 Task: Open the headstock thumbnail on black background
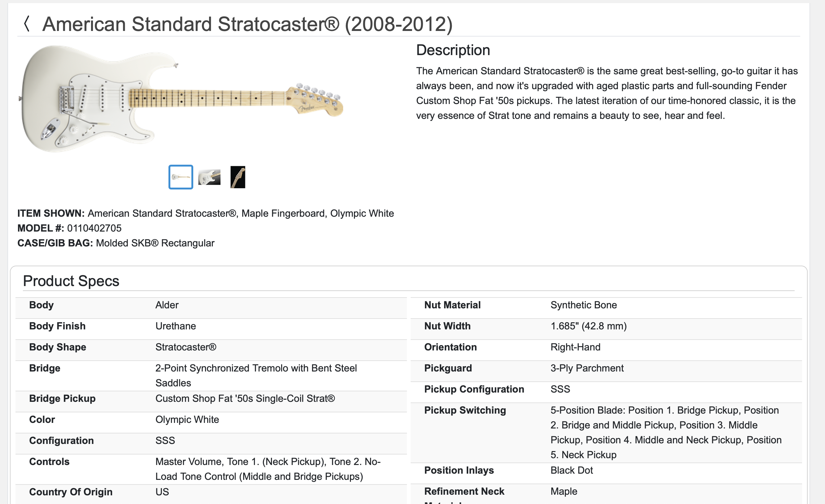238,177
